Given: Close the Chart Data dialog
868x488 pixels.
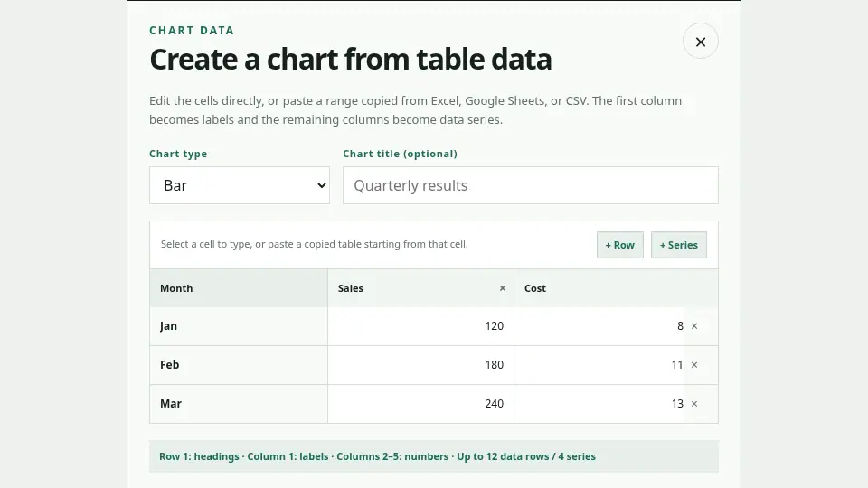Looking at the screenshot, I should 700,42.
